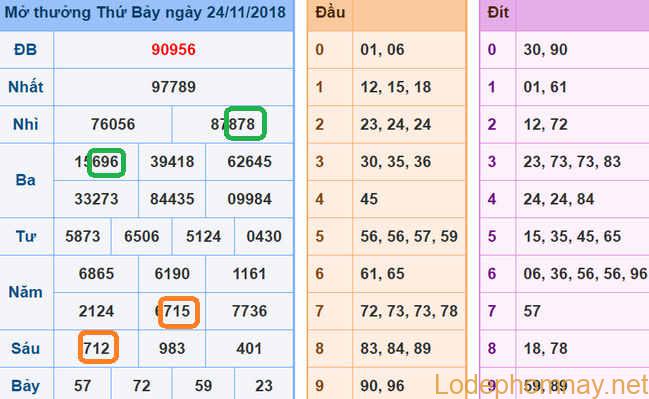The image size is (649, 399).
Task: Click Đít row 3 values 23, 73, 73, 83
Action: [x=572, y=161]
